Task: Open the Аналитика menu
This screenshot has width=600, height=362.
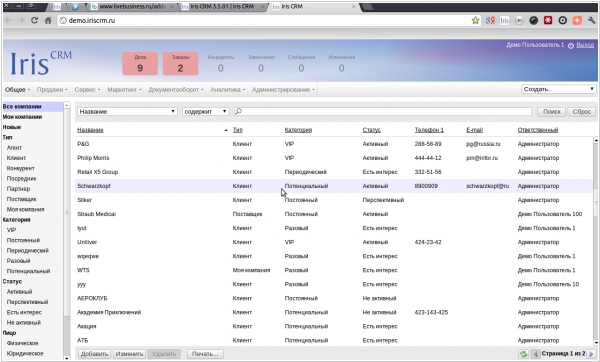Action: pyautogui.click(x=228, y=90)
